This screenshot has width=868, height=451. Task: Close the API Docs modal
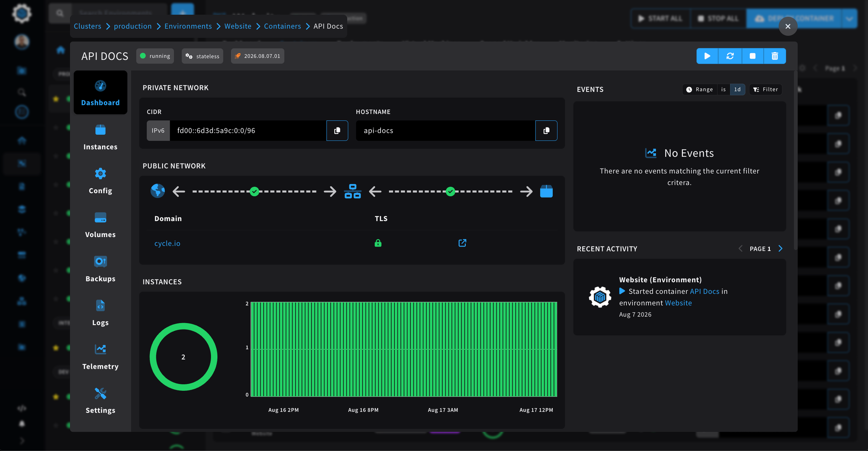788,26
